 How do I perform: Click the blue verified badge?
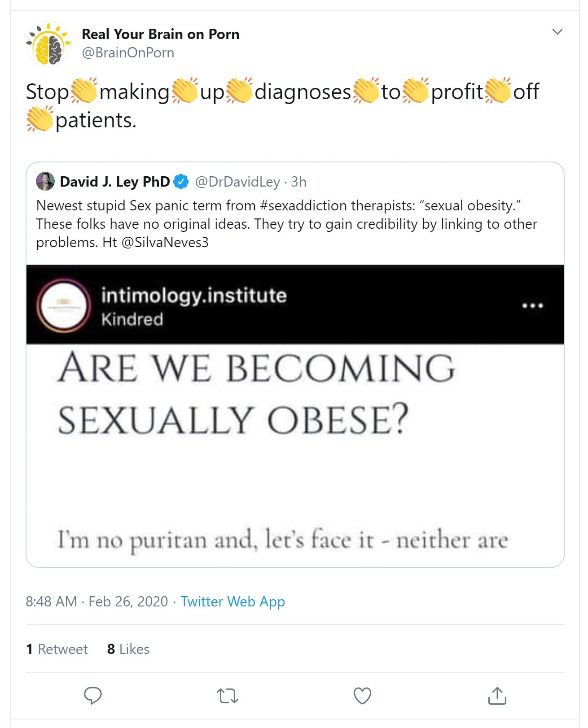[181, 182]
